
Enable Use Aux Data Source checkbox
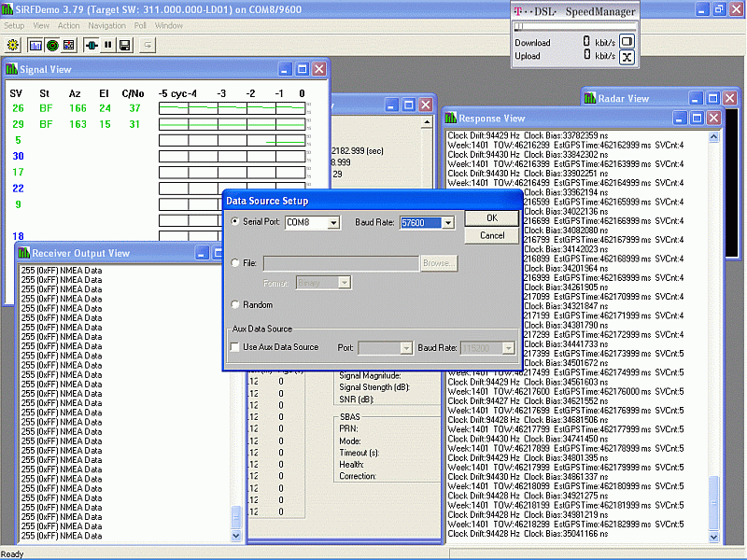tap(235, 347)
